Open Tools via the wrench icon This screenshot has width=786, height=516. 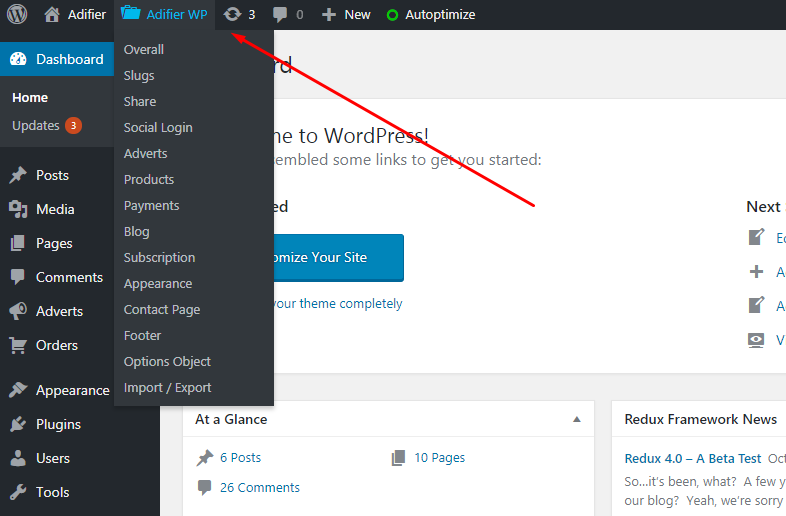tap(18, 492)
